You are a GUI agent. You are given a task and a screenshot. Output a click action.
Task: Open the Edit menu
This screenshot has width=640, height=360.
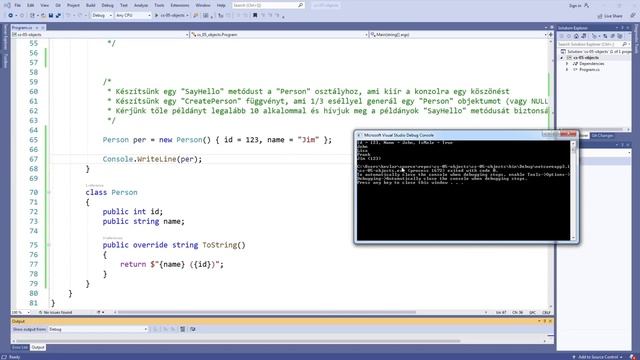coord(31,5)
